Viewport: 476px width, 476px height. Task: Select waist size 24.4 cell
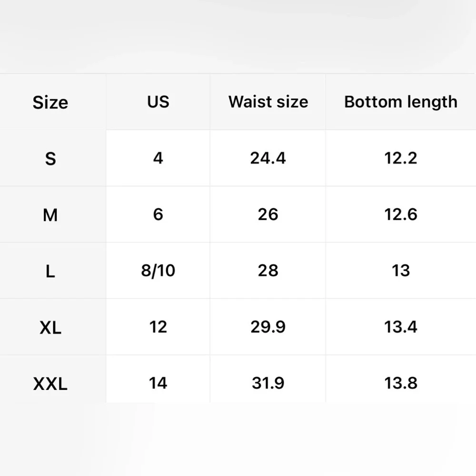pos(268,158)
